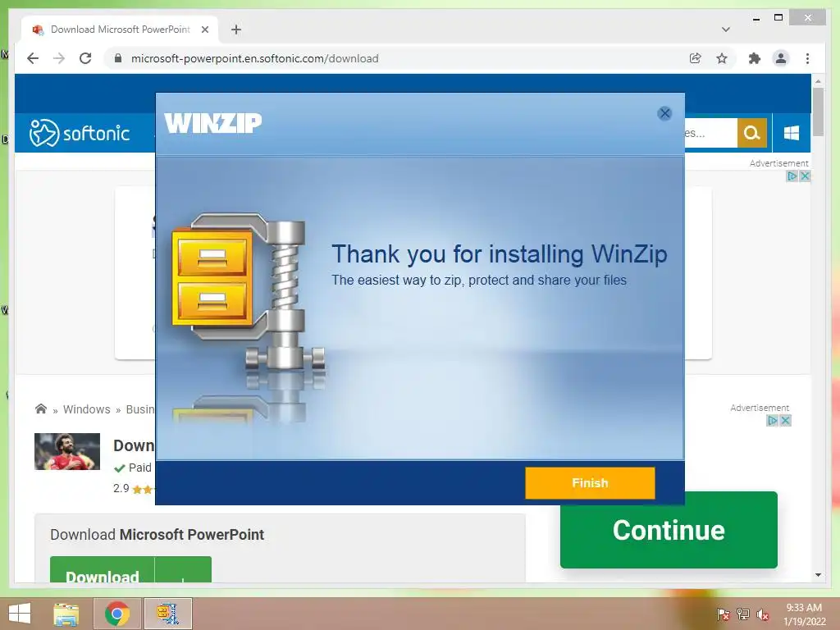This screenshot has width=840, height=630.
Task: Open the Windows Start menu
Action: click(20, 614)
